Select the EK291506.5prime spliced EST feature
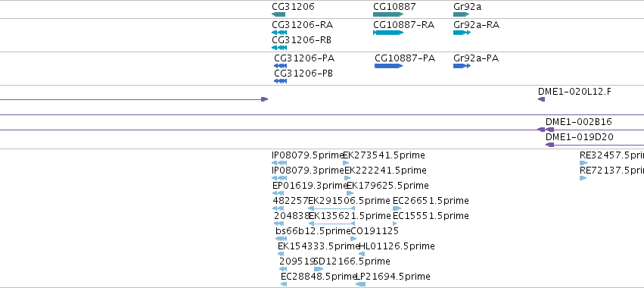644x288 pixels. pos(331,208)
